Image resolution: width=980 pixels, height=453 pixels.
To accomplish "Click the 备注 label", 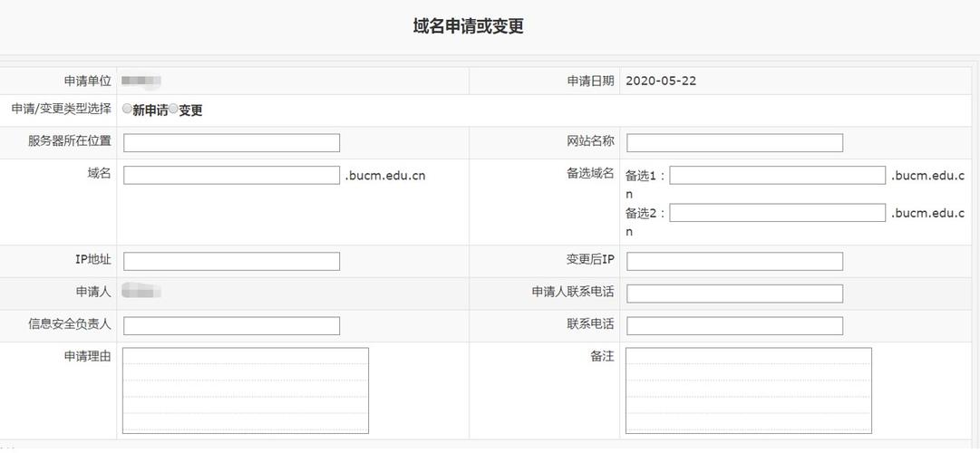I will pos(603,356).
